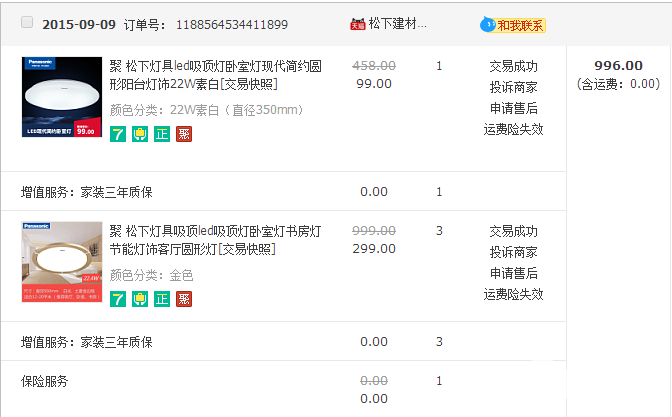Open the white ceiling lamp product thumbnail
Viewport: 672px width, 417px height.
(62, 98)
